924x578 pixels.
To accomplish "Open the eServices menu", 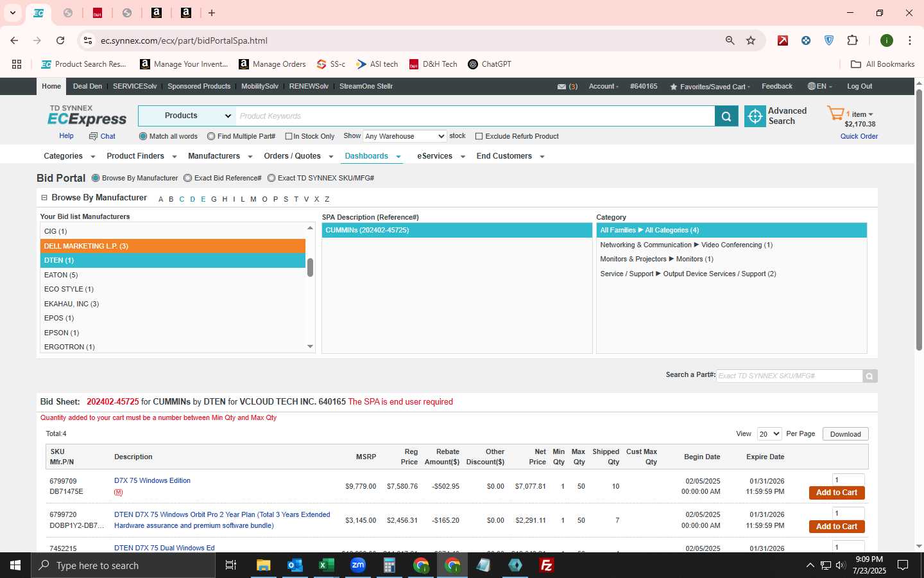I will pyautogui.click(x=441, y=156).
